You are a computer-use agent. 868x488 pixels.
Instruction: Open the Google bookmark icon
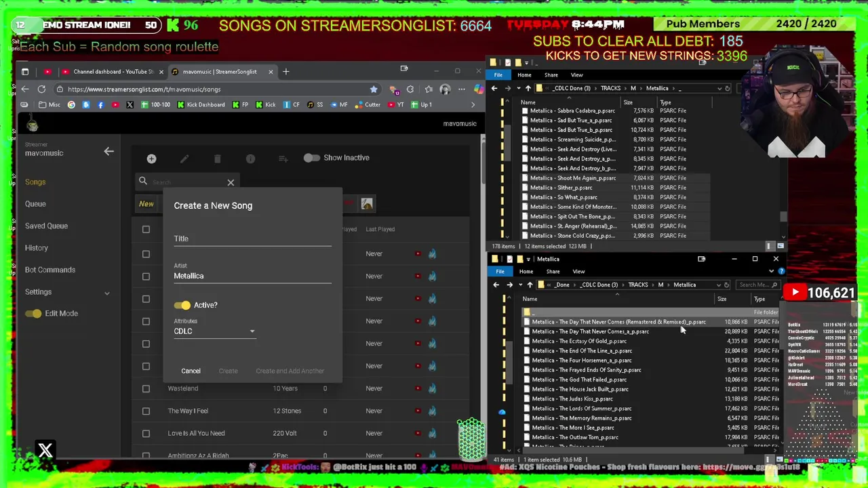(x=71, y=104)
